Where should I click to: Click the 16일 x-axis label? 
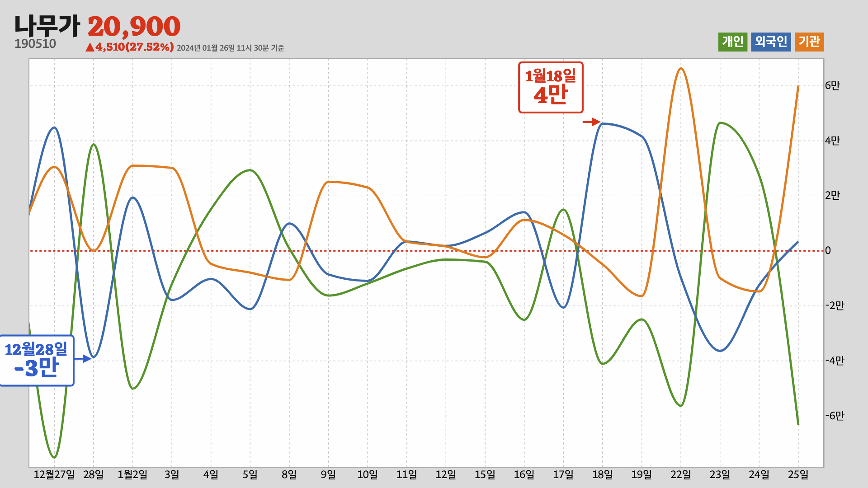click(x=524, y=474)
